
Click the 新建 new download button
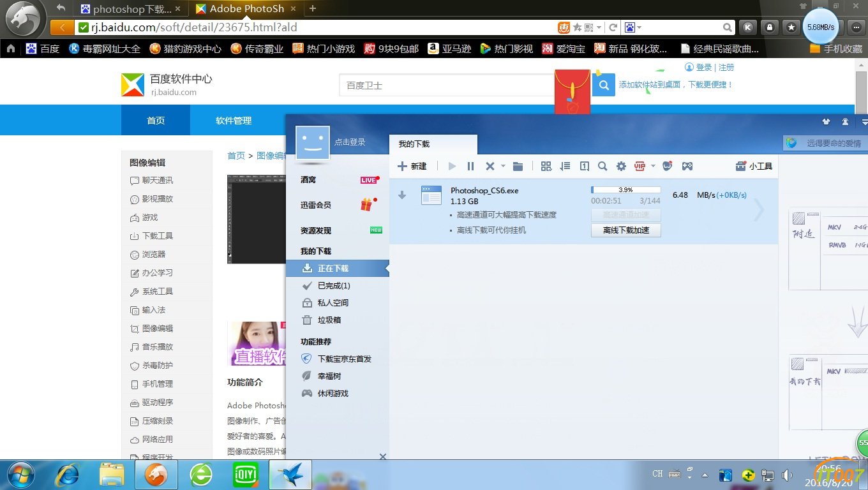[x=412, y=166]
